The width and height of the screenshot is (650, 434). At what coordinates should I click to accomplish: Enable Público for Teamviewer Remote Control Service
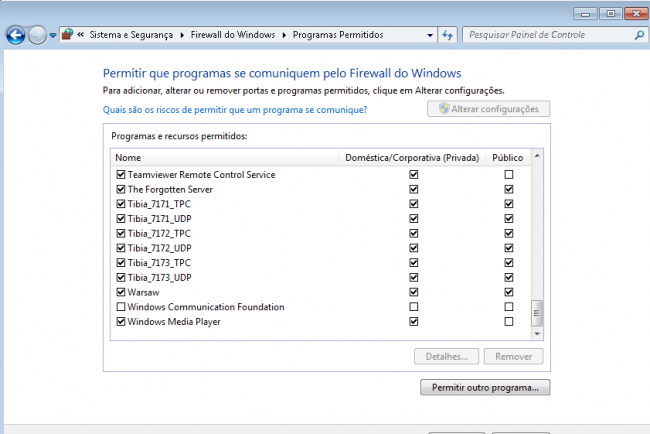tap(509, 175)
